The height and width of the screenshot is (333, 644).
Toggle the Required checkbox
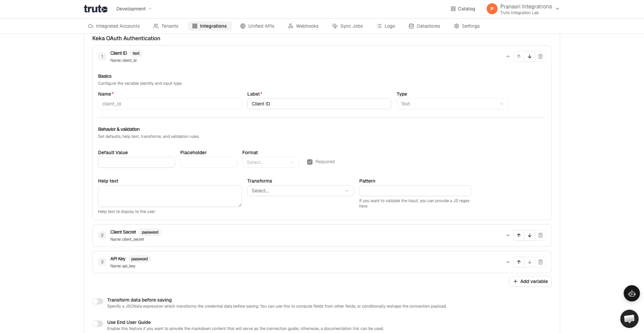(x=310, y=162)
